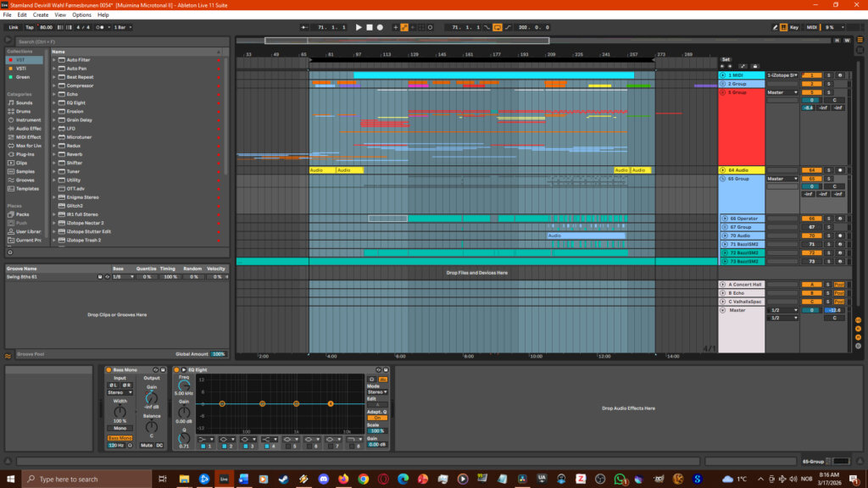Open the 1 Bar quantization dropdown
Image resolution: width=868 pixels, height=488 pixels.
[x=123, y=27]
